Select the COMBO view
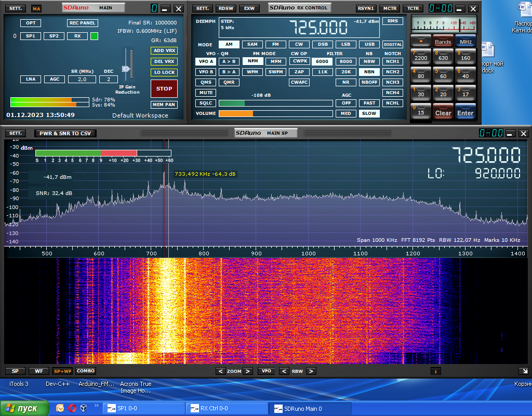Viewport: 532px width, 416px height. coord(86,371)
